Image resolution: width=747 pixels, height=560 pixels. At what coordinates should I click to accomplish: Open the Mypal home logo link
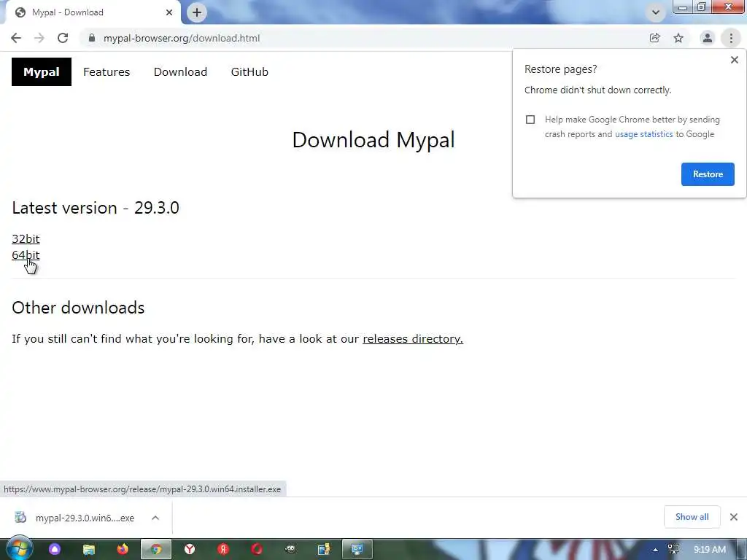click(42, 72)
